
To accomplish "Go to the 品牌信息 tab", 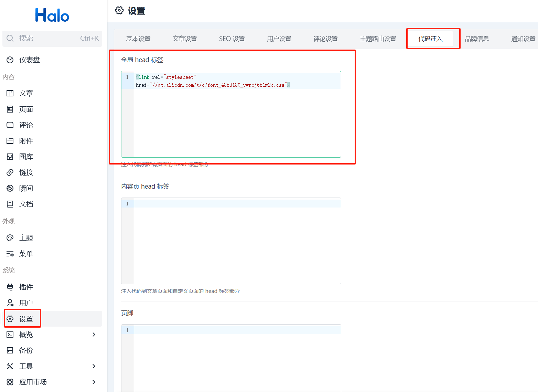I will tap(477, 39).
